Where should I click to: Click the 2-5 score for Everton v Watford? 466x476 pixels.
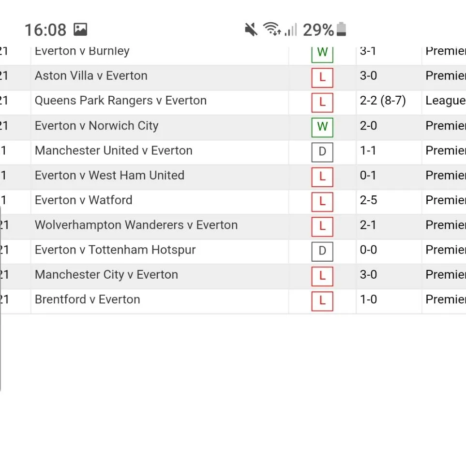(368, 200)
